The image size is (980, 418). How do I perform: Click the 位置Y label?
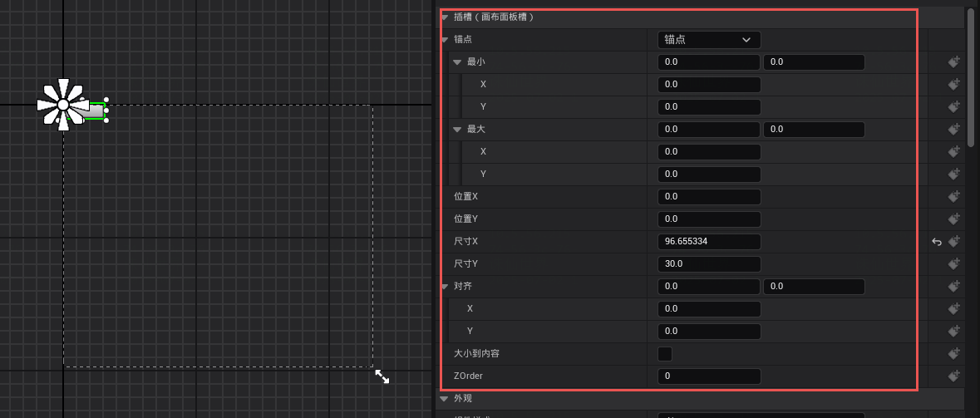tap(465, 219)
